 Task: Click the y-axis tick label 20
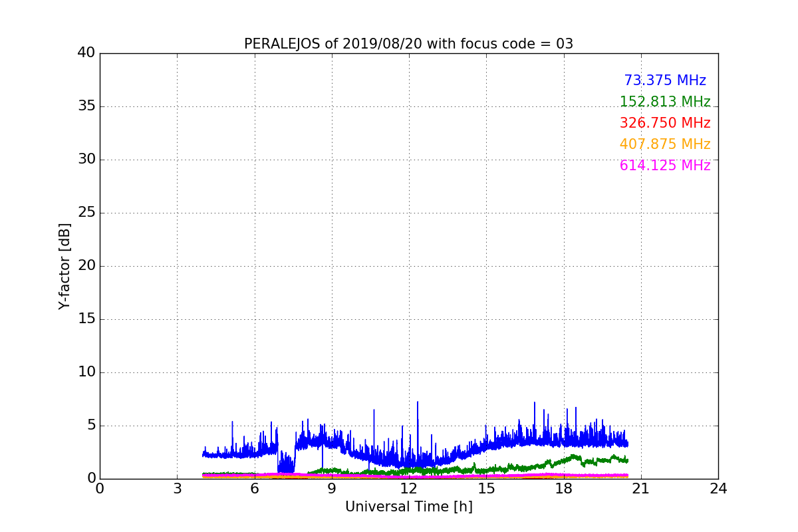86,266
